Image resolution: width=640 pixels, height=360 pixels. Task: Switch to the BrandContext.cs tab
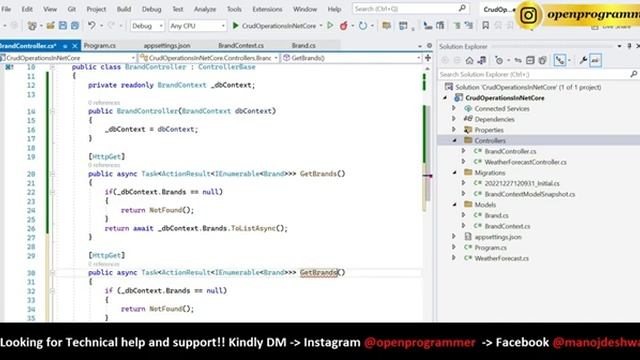(241, 45)
